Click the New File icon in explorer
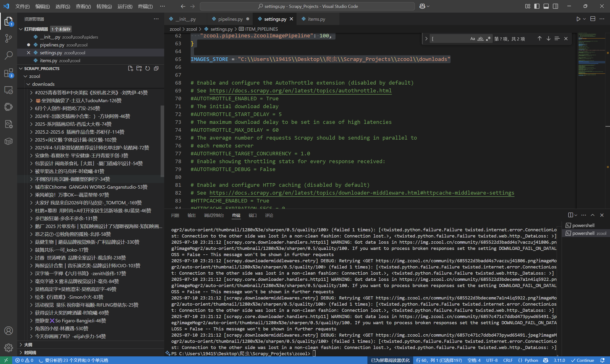The image size is (610, 364). pos(131,68)
